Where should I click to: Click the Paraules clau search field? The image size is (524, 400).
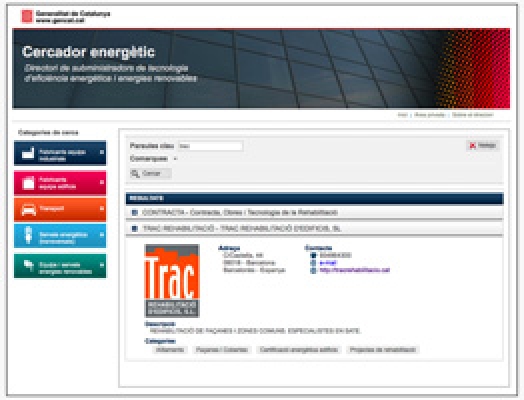210,146
